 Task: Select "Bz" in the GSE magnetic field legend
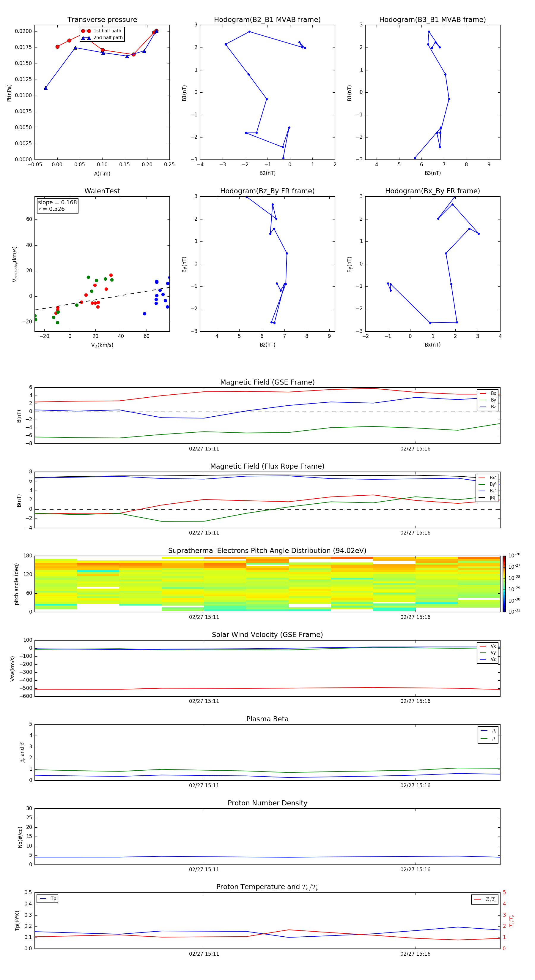tap(488, 407)
